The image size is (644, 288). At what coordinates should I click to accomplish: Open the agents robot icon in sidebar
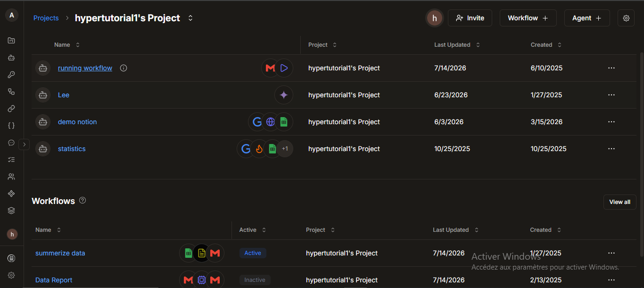(x=11, y=58)
